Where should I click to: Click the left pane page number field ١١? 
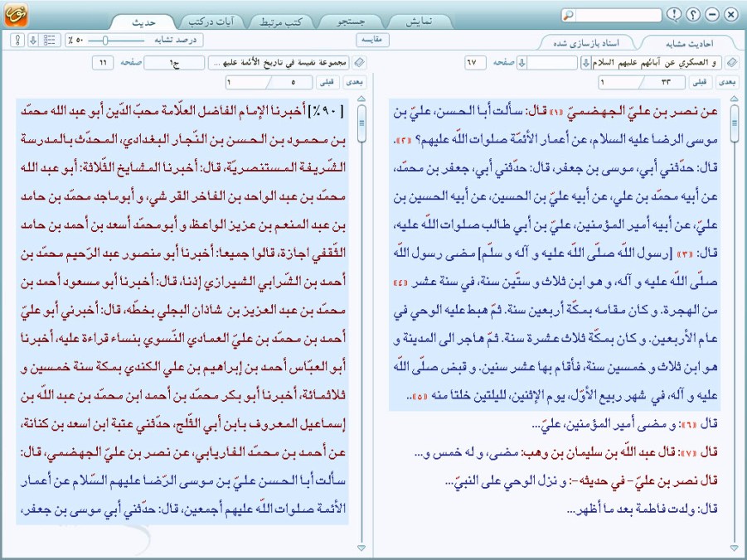coord(103,62)
